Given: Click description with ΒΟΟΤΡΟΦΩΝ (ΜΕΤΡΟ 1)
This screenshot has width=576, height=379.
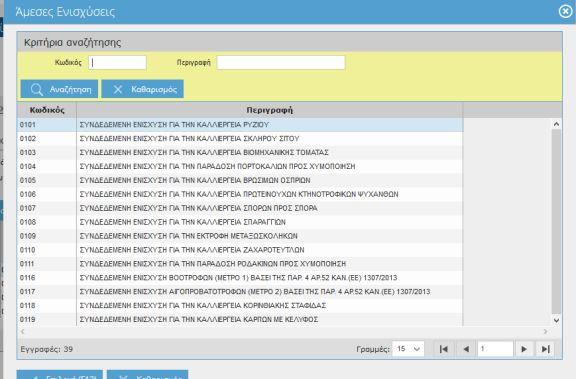Looking at the screenshot, I should pyautogui.click(x=238, y=278).
